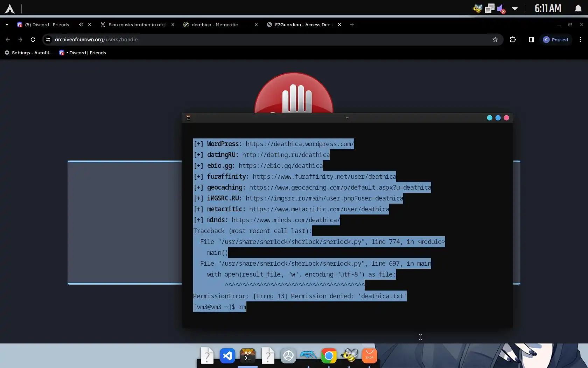Mute the Discord tab audio icon

point(81,25)
